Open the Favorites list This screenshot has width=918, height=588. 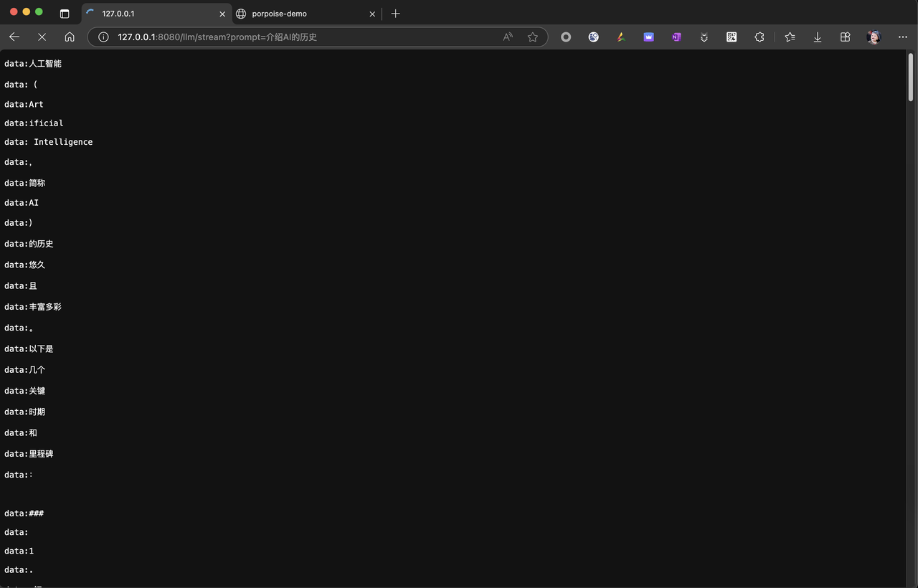point(790,37)
